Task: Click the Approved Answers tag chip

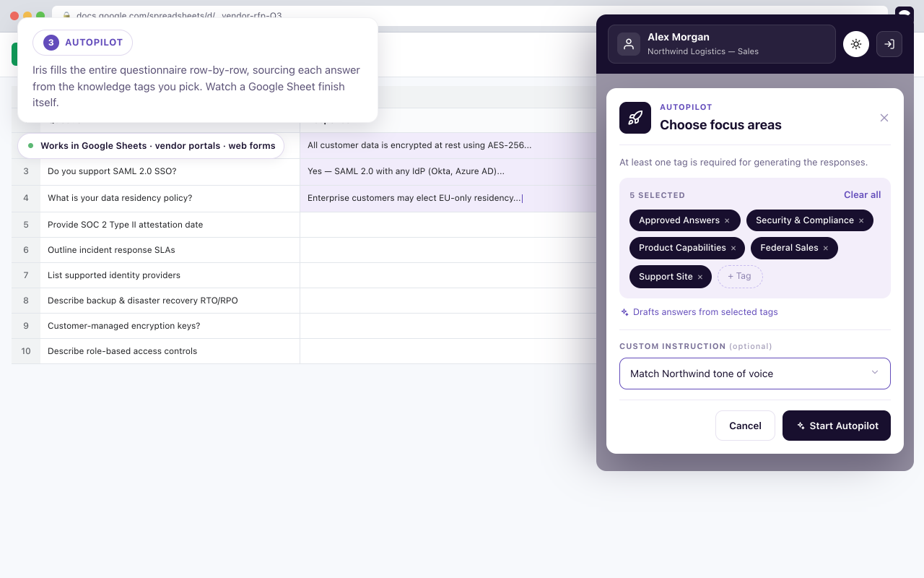Action: [x=684, y=220]
